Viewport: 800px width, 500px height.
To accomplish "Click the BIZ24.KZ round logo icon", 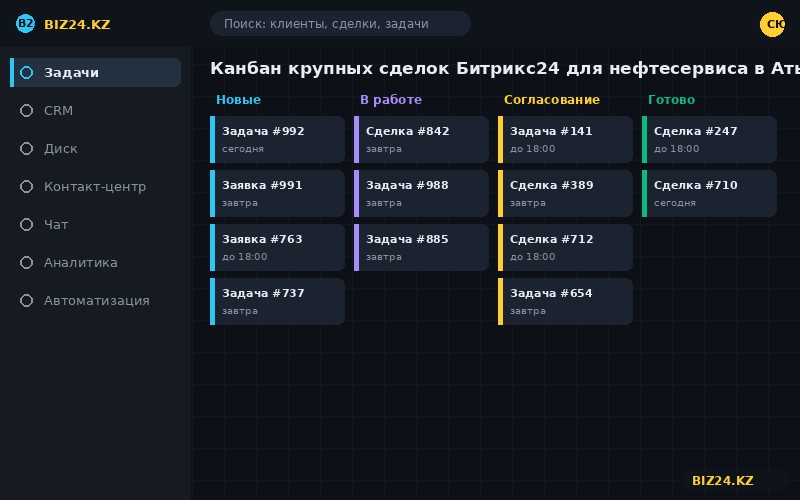I will click(25, 23).
